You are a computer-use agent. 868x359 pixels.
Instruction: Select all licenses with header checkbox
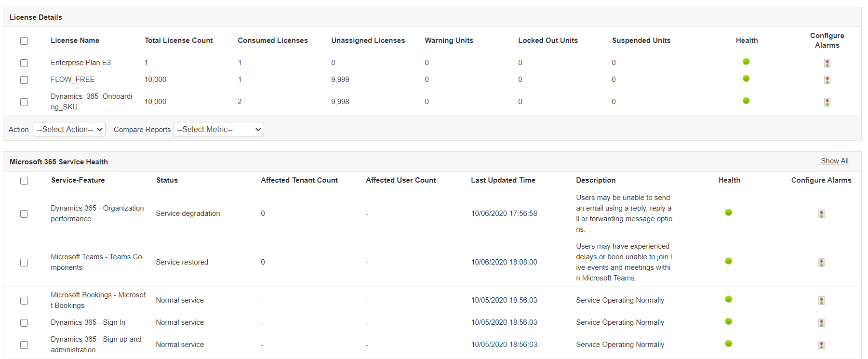click(x=24, y=41)
